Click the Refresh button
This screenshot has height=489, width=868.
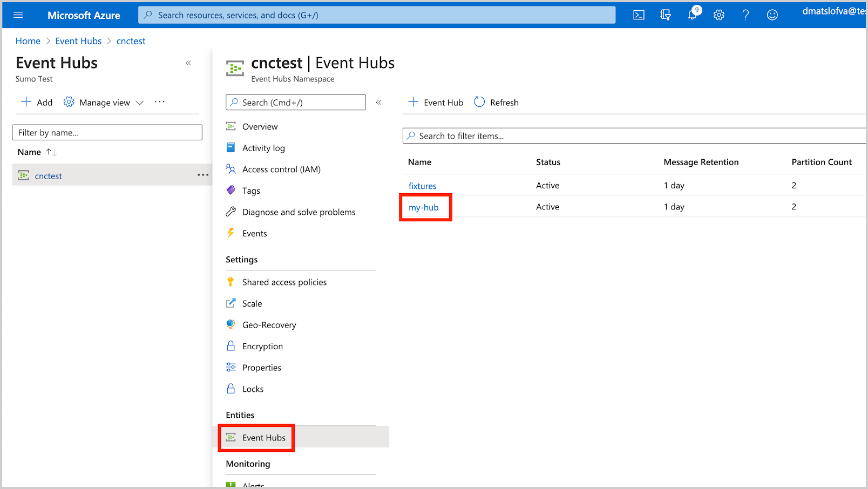[496, 102]
